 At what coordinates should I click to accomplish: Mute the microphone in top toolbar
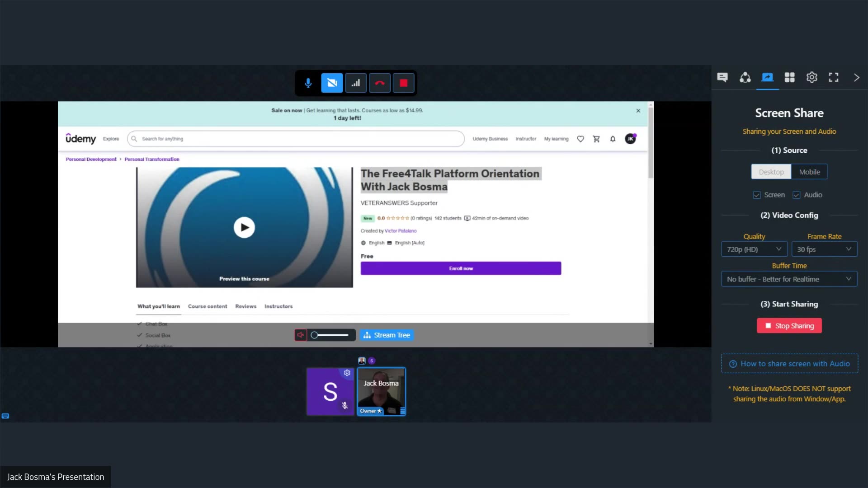[308, 83]
